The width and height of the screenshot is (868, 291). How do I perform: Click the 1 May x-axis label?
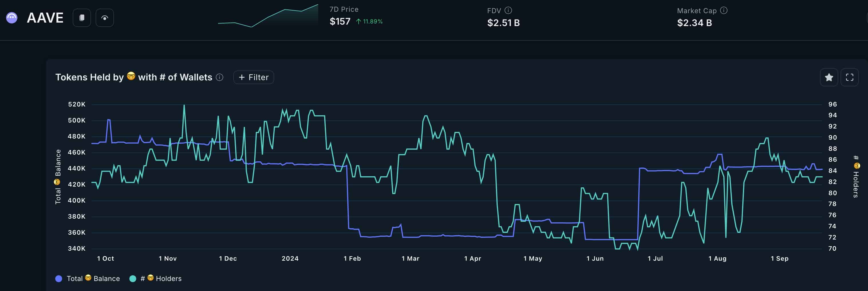point(533,258)
